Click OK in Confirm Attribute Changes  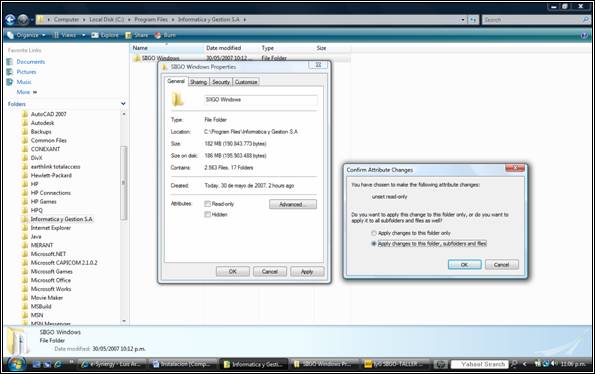[x=464, y=264]
